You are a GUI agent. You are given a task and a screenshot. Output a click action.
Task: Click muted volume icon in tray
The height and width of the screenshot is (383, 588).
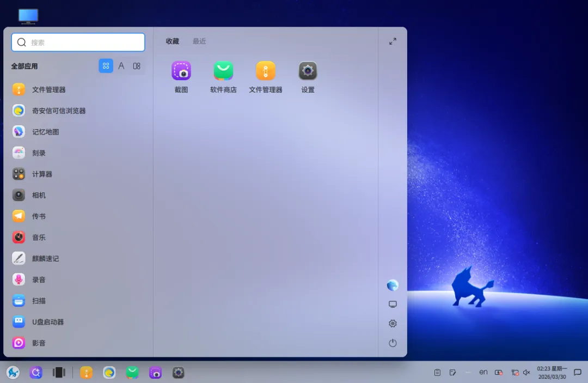click(x=526, y=373)
